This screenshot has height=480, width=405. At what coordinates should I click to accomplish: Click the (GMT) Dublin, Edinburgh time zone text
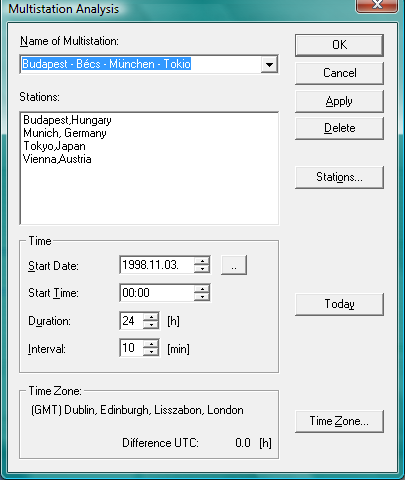tap(137, 410)
